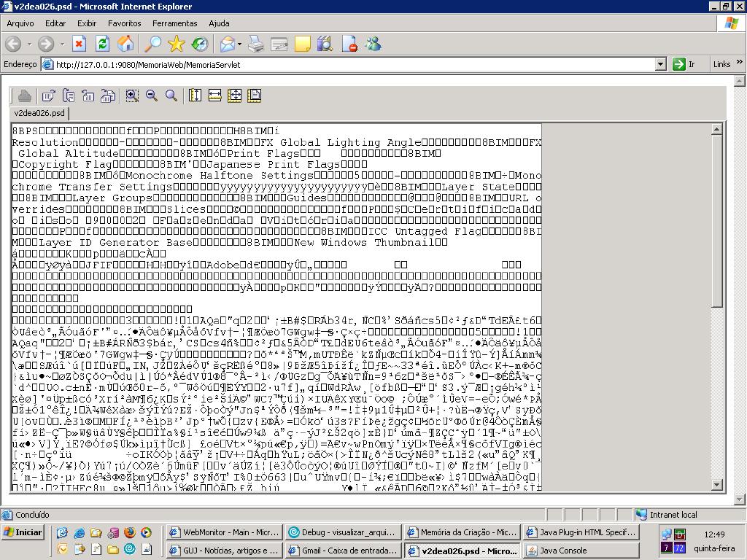Open History clock icon

pos(200,44)
